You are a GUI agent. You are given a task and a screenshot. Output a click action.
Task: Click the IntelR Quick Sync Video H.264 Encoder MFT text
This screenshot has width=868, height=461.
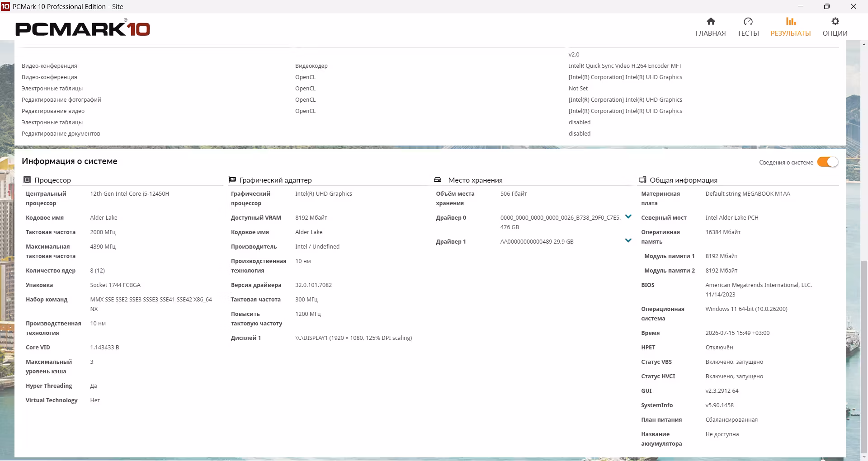point(625,66)
